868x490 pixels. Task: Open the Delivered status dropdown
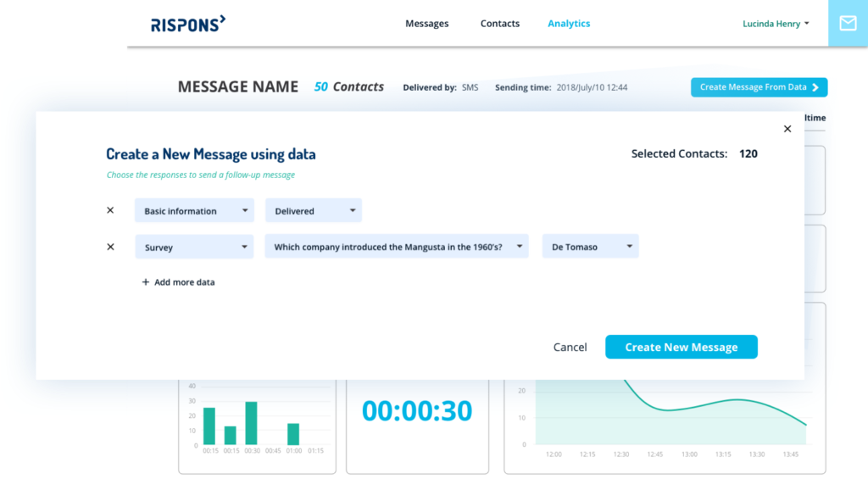[314, 210]
